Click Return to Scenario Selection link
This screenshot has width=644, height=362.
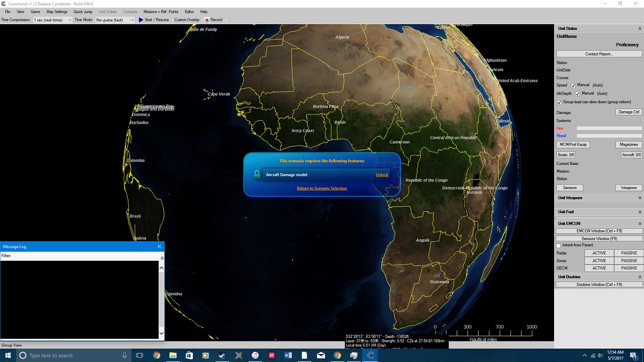click(322, 189)
